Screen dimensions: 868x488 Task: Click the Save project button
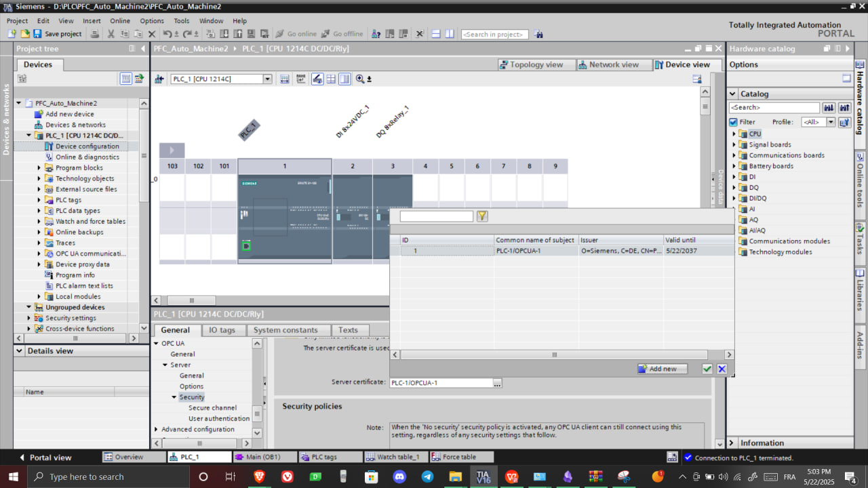tap(57, 34)
